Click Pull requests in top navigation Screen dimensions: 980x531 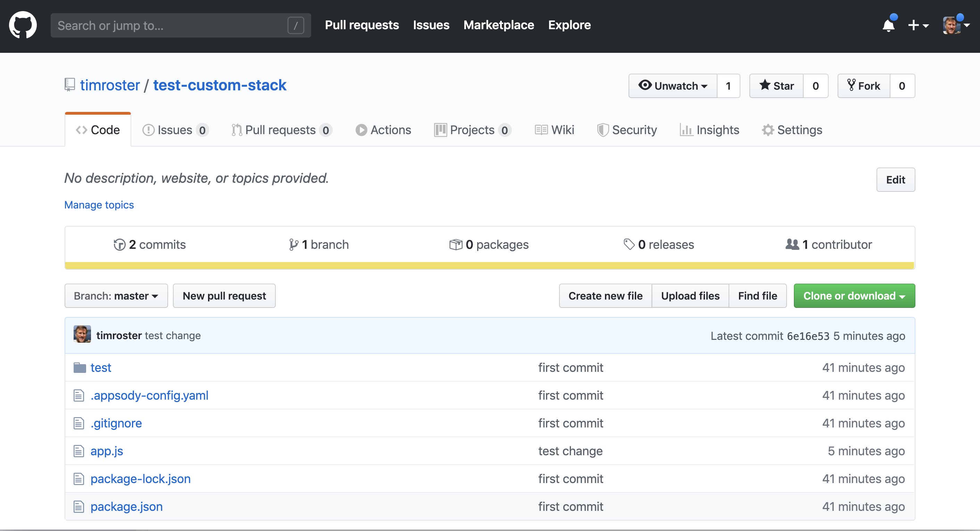362,25
